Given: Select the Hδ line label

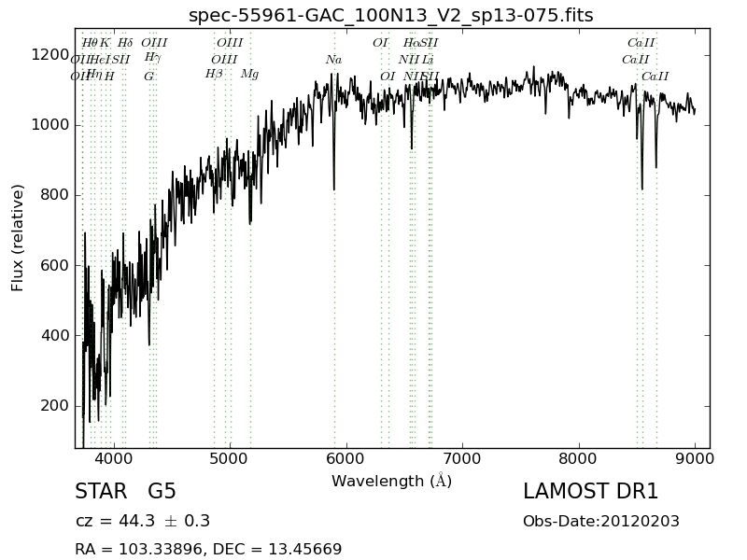Looking at the screenshot, I should click(125, 43).
